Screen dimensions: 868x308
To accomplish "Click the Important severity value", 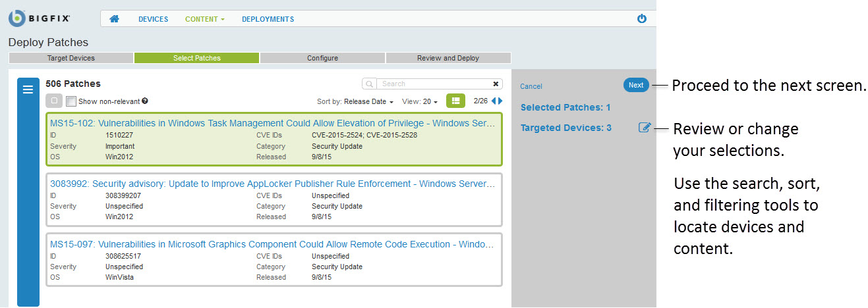I will (120, 146).
